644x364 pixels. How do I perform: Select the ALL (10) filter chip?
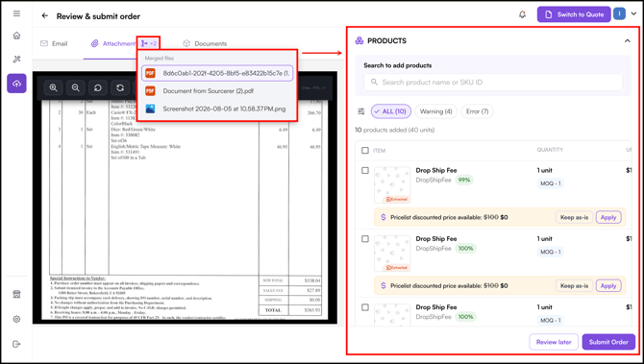(x=391, y=111)
